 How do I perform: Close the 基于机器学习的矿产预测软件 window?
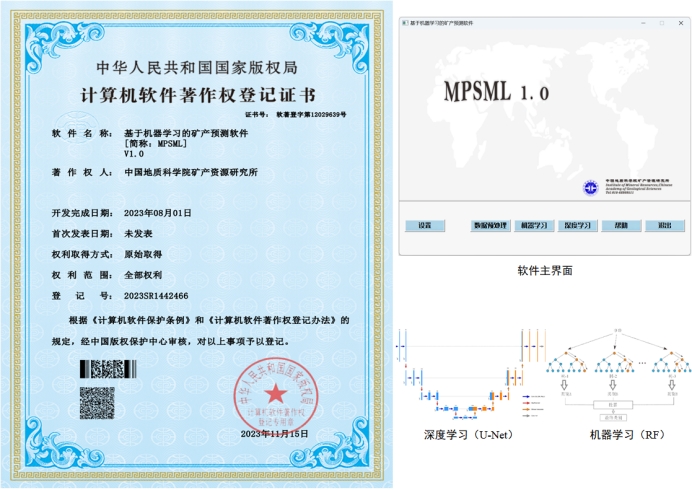(x=681, y=23)
